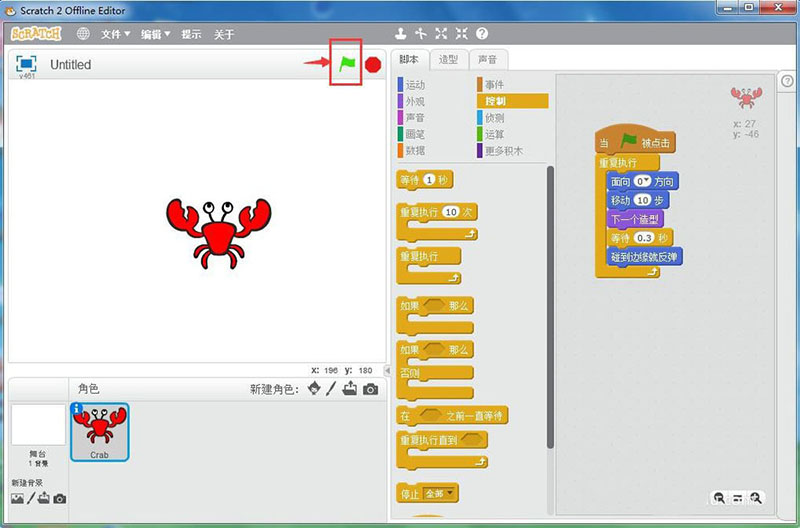Choose new sprite from library
The height and width of the screenshot is (528, 800).
314,389
